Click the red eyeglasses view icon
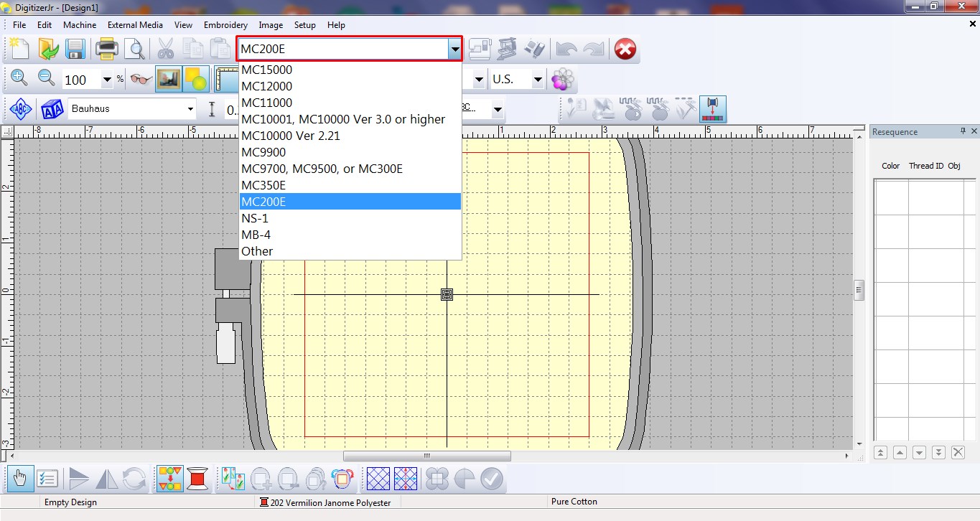Screen dimensions: 980x521 141,79
